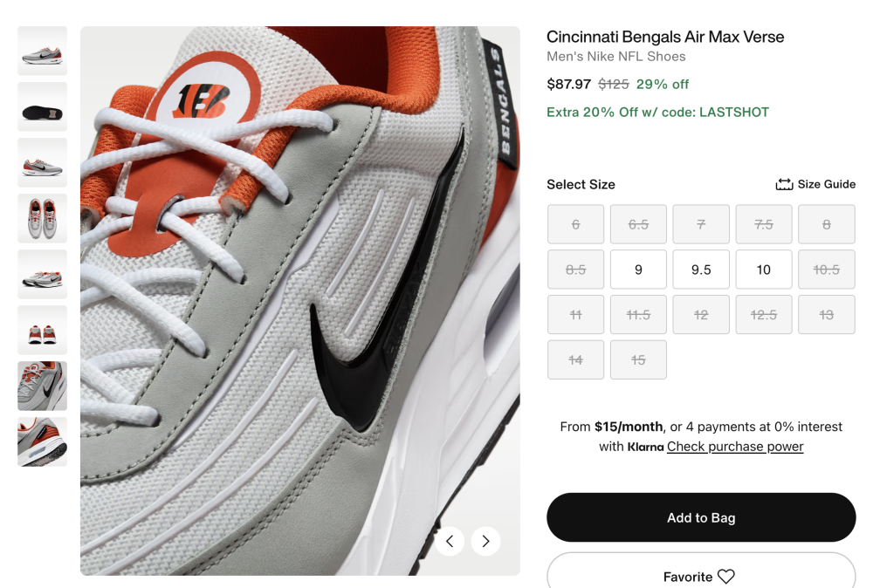View the side profile shoe thumbnail
The image size is (873, 588).
(42, 51)
